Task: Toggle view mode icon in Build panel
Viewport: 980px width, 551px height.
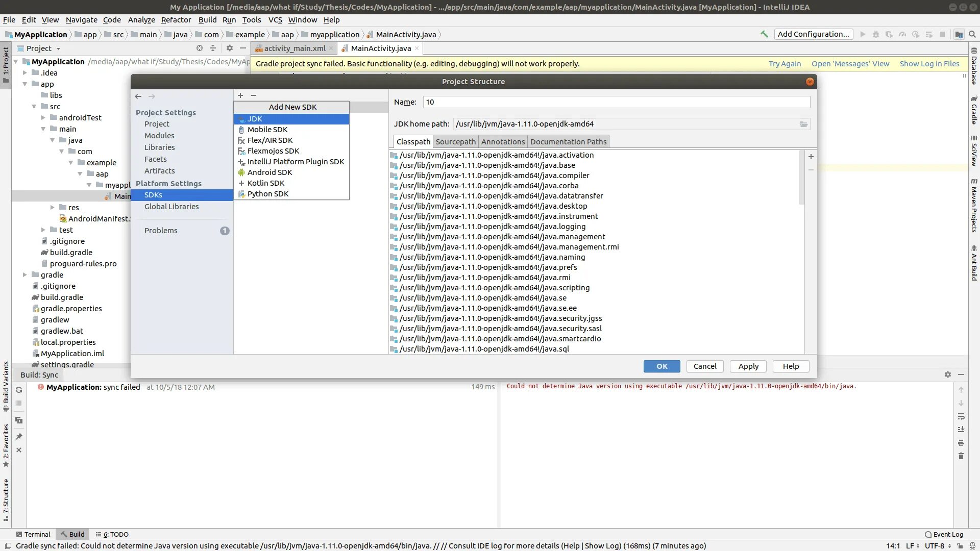Action: [19, 420]
